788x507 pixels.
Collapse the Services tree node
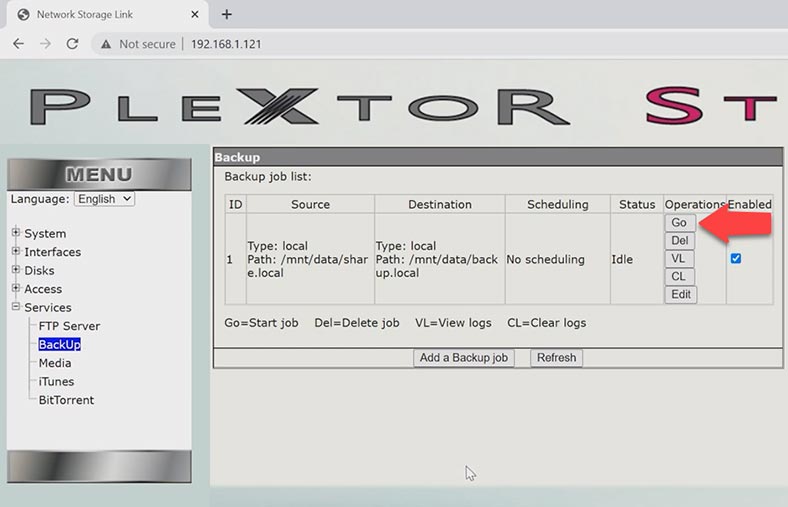[16, 306]
